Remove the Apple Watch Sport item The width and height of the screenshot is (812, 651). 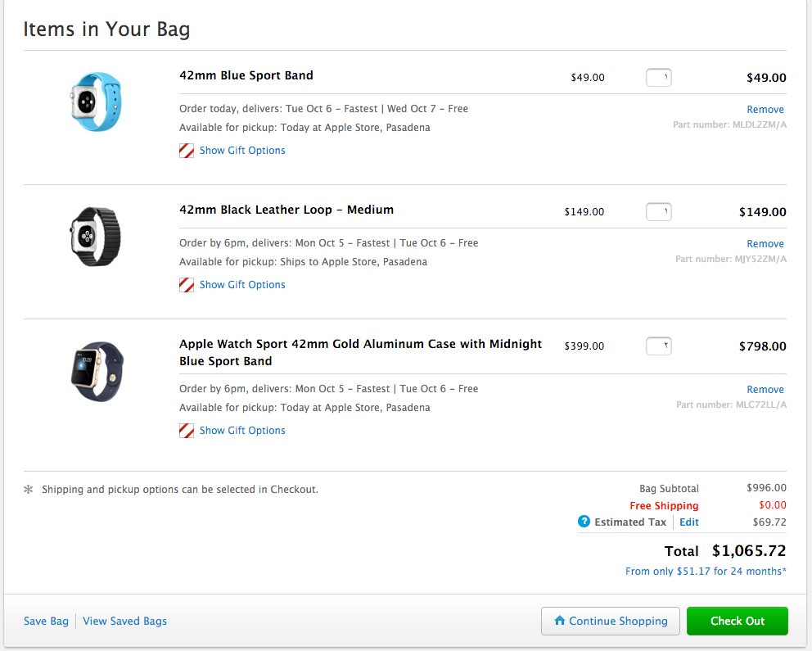tap(765, 390)
